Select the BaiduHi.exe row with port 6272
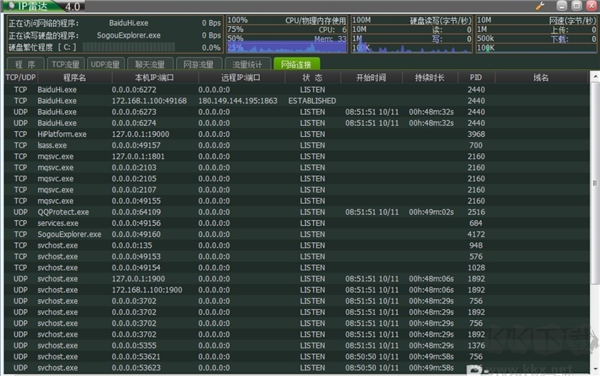600x376 pixels. tap(297, 90)
